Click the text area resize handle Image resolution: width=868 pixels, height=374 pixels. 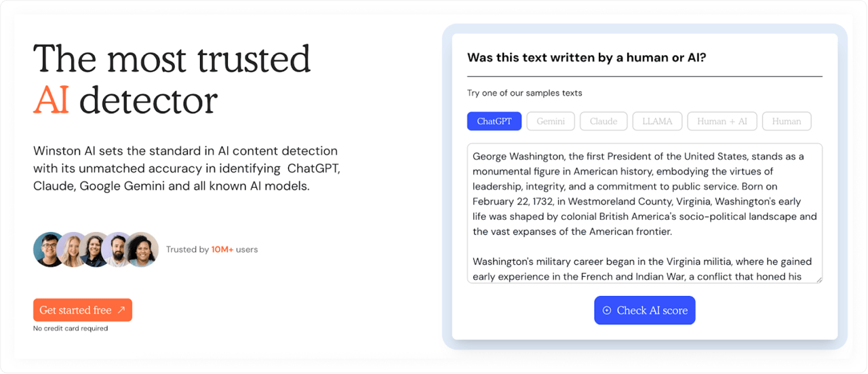[x=818, y=278]
